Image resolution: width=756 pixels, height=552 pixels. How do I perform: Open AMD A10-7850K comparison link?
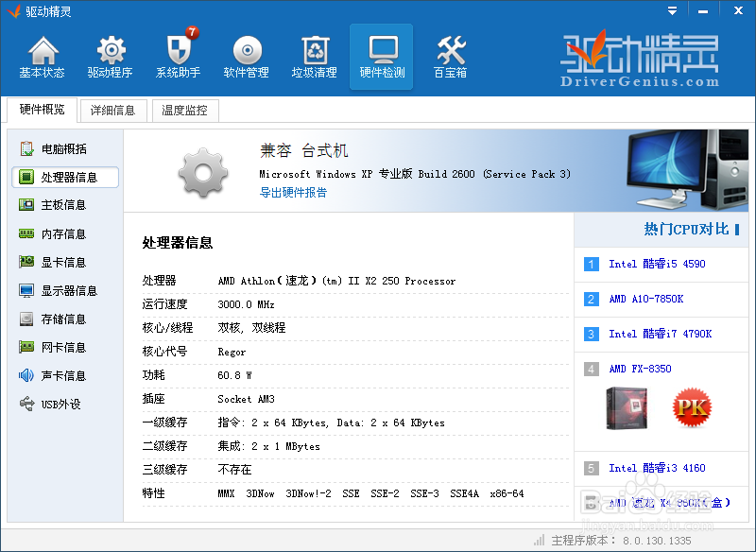(x=646, y=299)
